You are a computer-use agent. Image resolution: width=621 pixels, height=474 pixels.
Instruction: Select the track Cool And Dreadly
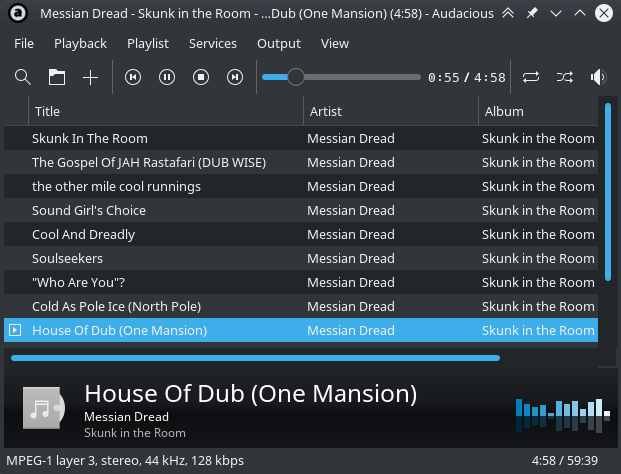point(83,234)
